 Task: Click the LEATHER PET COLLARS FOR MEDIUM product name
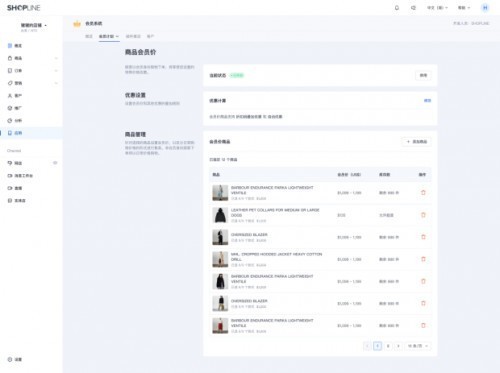(275, 212)
